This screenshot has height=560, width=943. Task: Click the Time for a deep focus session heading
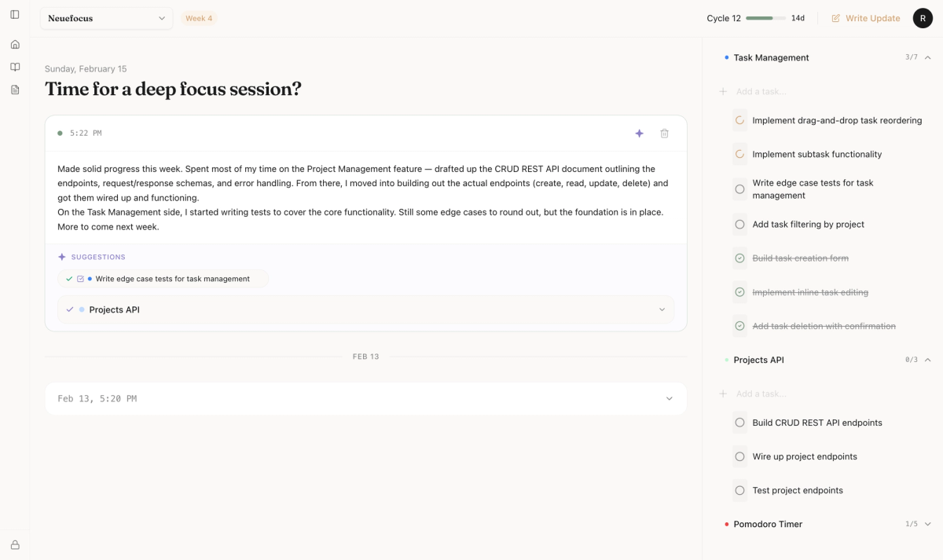coord(173,89)
